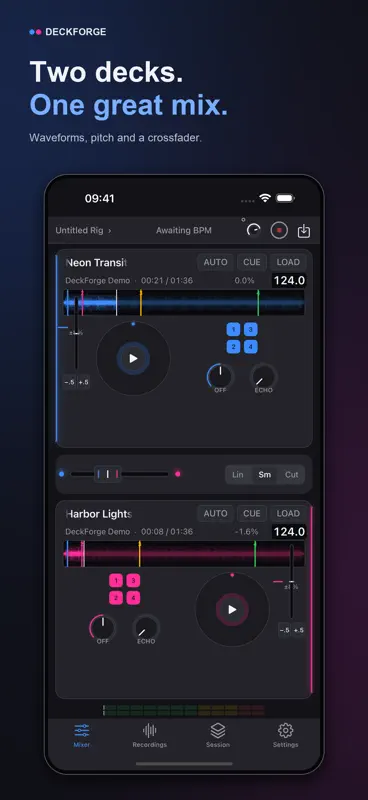
Task: Tap the white playhead on blue waveform
Action: (x=116, y=303)
